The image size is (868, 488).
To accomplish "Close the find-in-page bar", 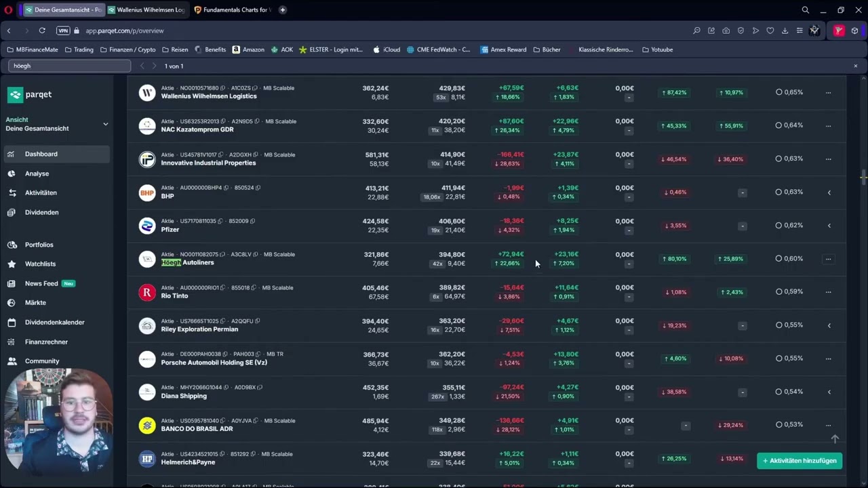I will point(855,66).
